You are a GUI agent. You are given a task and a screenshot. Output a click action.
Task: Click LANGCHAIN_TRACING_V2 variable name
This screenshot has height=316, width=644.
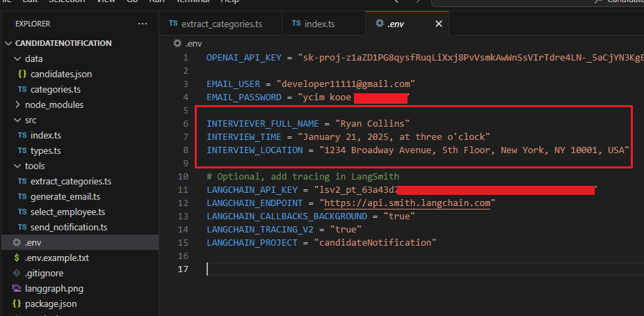[x=260, y=229]
